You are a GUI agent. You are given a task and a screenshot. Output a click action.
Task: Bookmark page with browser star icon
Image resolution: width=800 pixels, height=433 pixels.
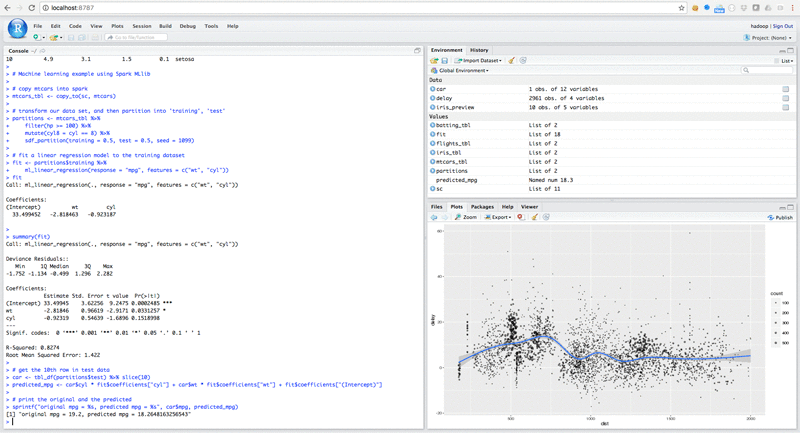click(681, 7)
